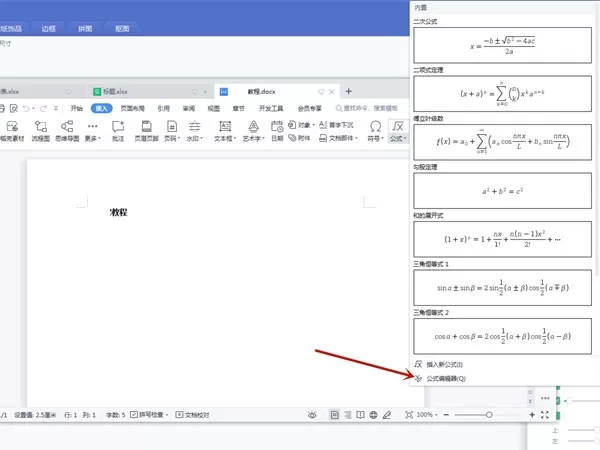600x450 pixels.
Task: Click the 附件 attachment paperclip icon
Action: click(299, 138)
